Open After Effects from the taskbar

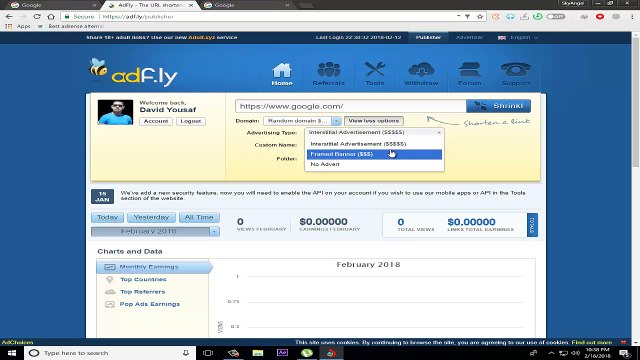point(282,353)
